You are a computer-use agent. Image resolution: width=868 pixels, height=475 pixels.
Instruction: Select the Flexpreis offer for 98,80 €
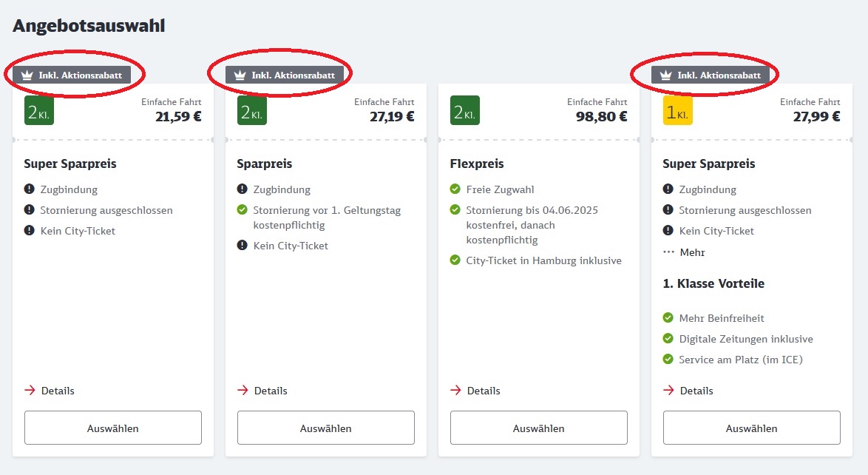[x=539, y=428]
